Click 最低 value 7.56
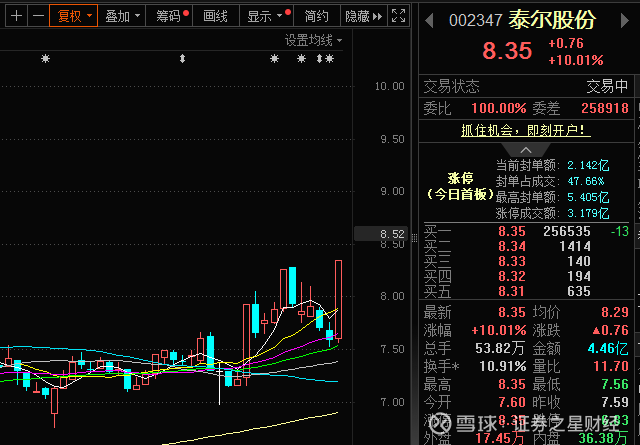 point(615,384)
